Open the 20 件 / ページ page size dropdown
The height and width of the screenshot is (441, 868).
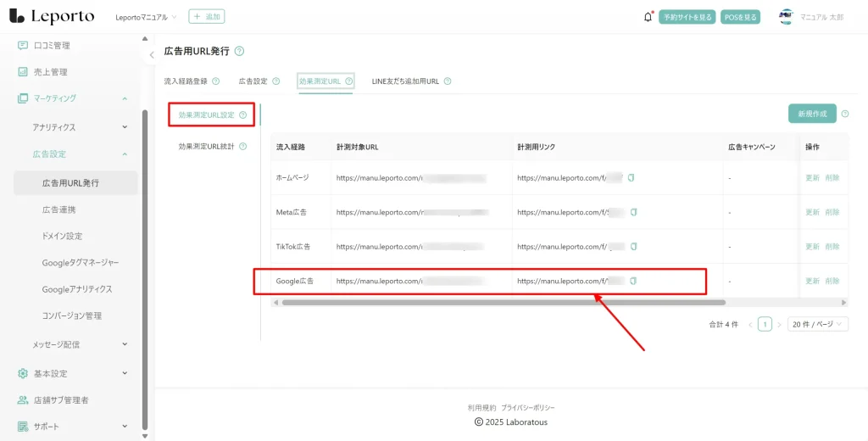pos(817,324)
